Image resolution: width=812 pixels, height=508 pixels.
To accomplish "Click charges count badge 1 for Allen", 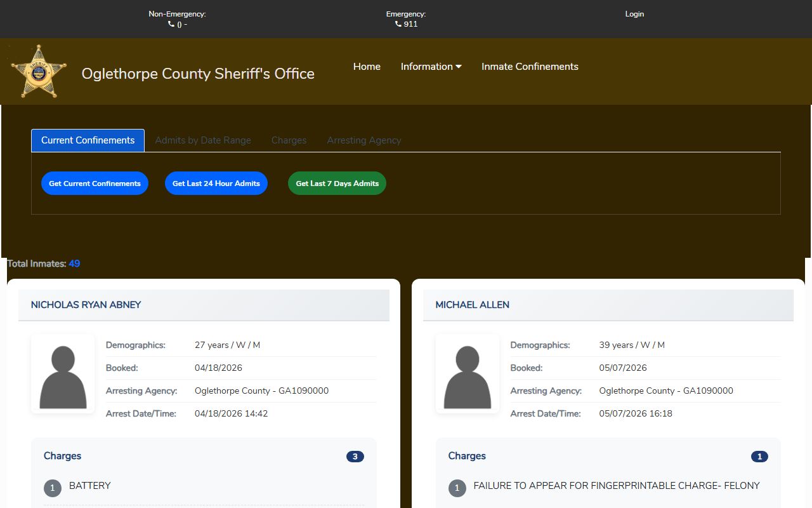I will tap(759, 457).
